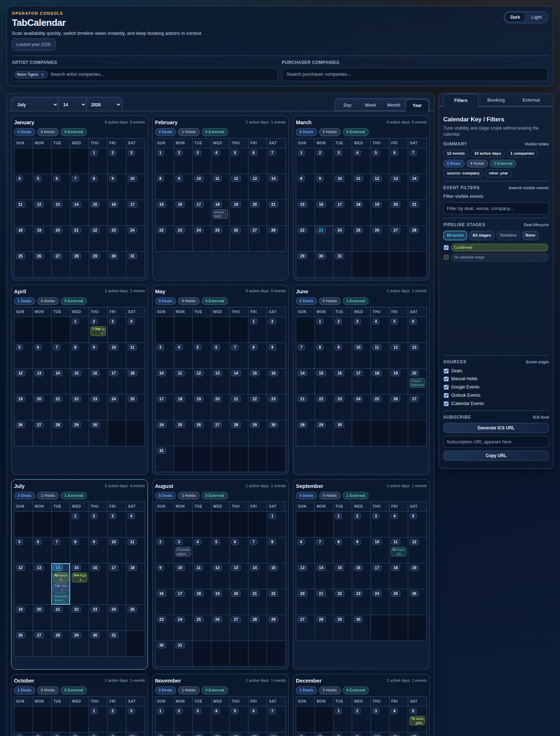Select the All active pipeline stage
Image resolution: width=560 pixels, height=736 pixels.
[455, 236]
